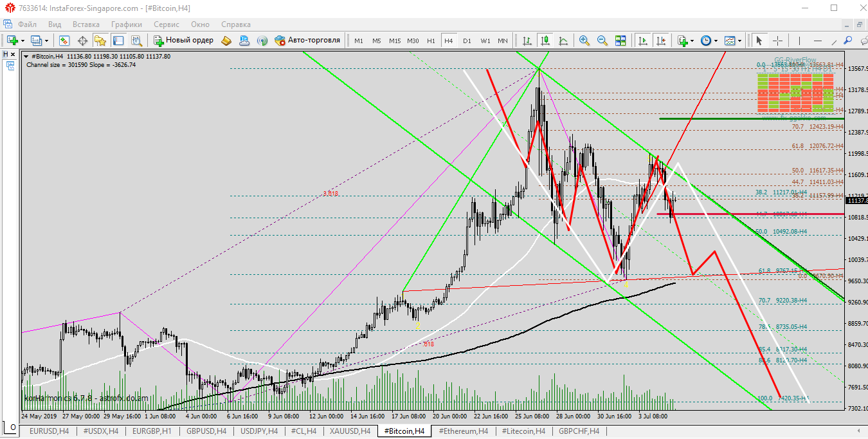Toggle chart shift from right border
The height and width of the screenshot is (439, 868).
660,40
